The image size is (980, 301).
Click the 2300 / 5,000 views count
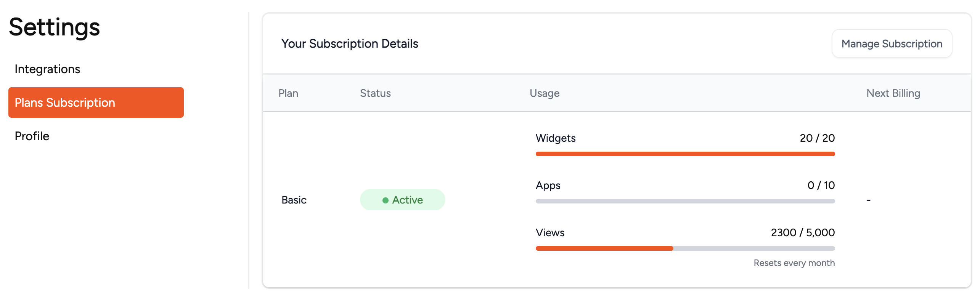[803, 232]
